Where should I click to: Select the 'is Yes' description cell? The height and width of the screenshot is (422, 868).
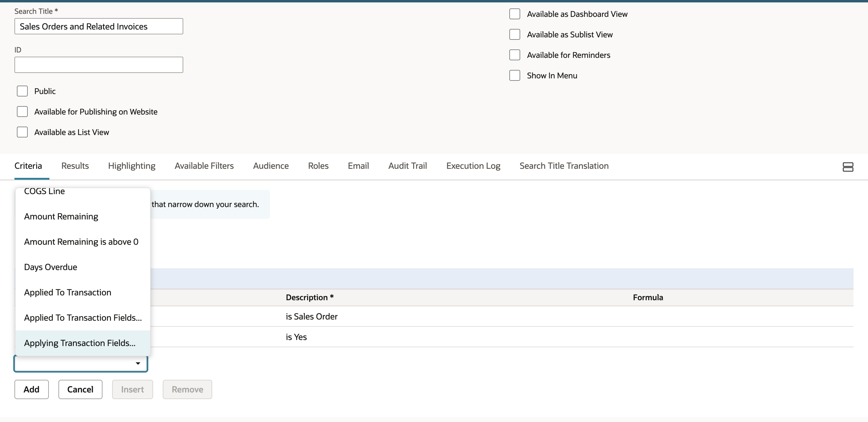point(296,337)
